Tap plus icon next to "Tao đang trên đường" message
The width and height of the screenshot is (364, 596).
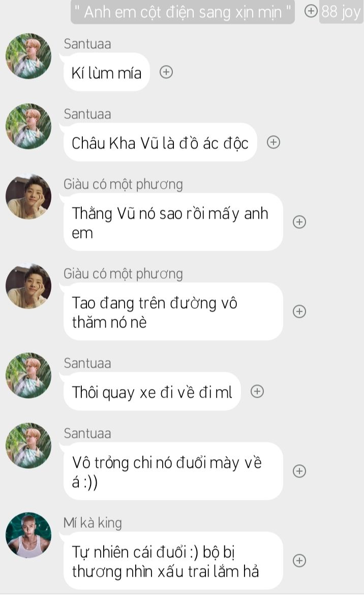click(x=299, y=312)
